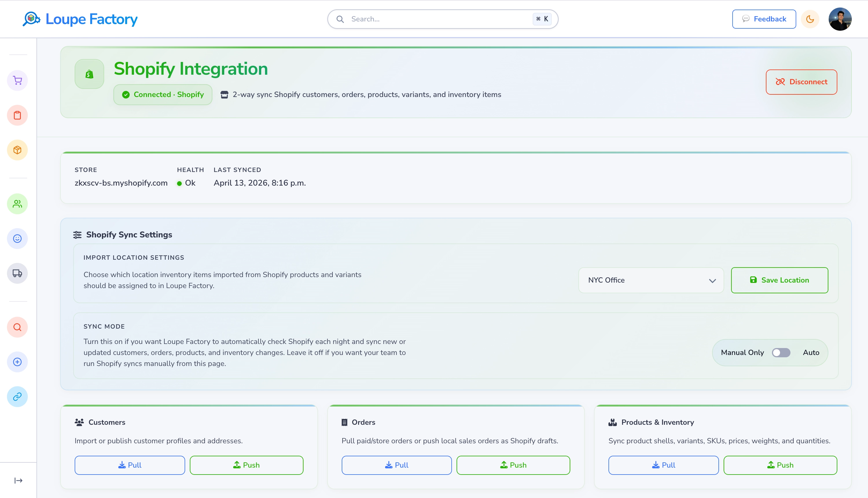868x498 pixels.
Task: Click the Shopify bag icon
Action: tap(89, 74)
